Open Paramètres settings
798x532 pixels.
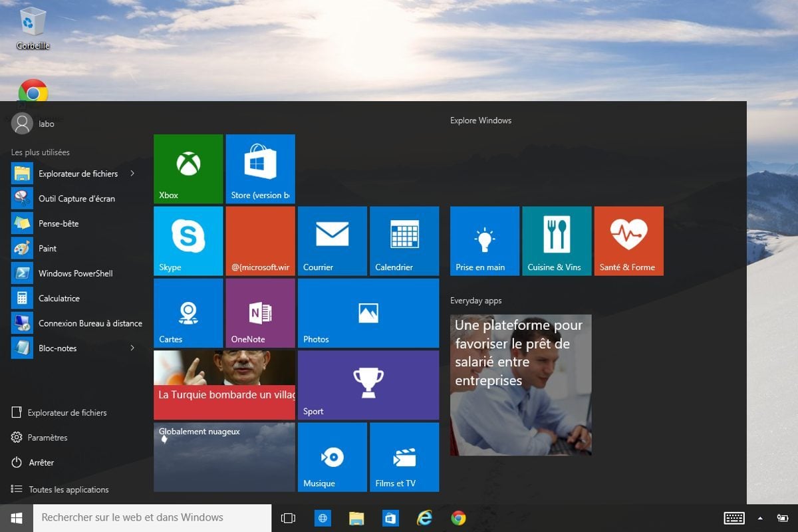(x=40, y=438)
